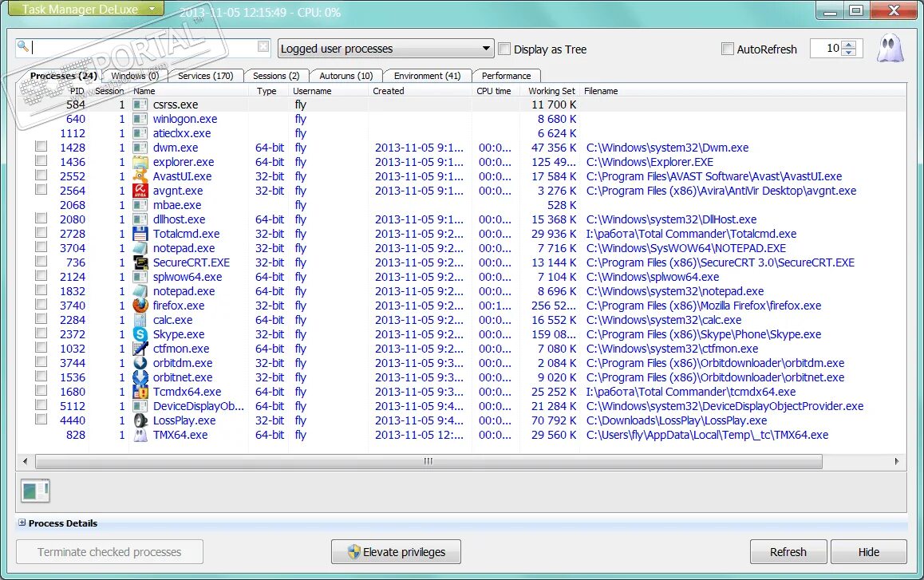Enable the Display as Tree checkbox
This screenshot has height=580, width=924.
point(504,49)
